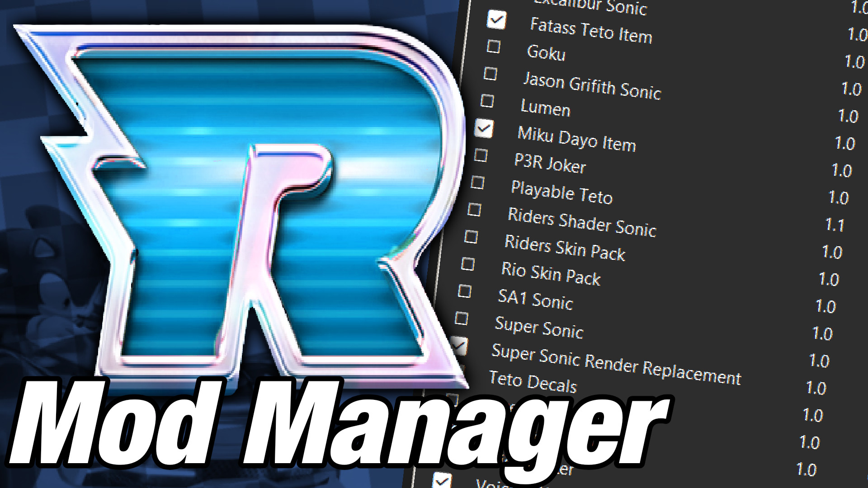Enable the Goku mod checkbox
The width and height of the screenshot is (868, 488).
pos(493,47)
